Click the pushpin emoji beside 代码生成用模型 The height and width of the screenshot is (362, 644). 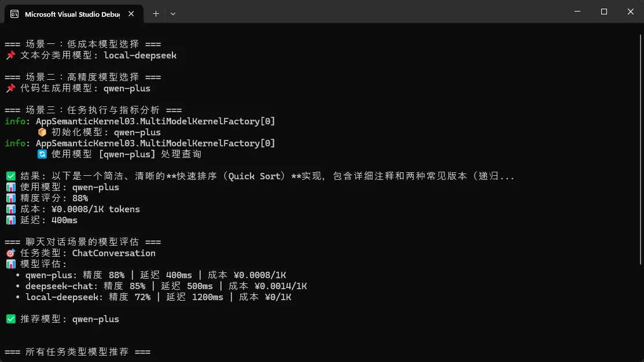pyautogui.click(x=10, y=88)
